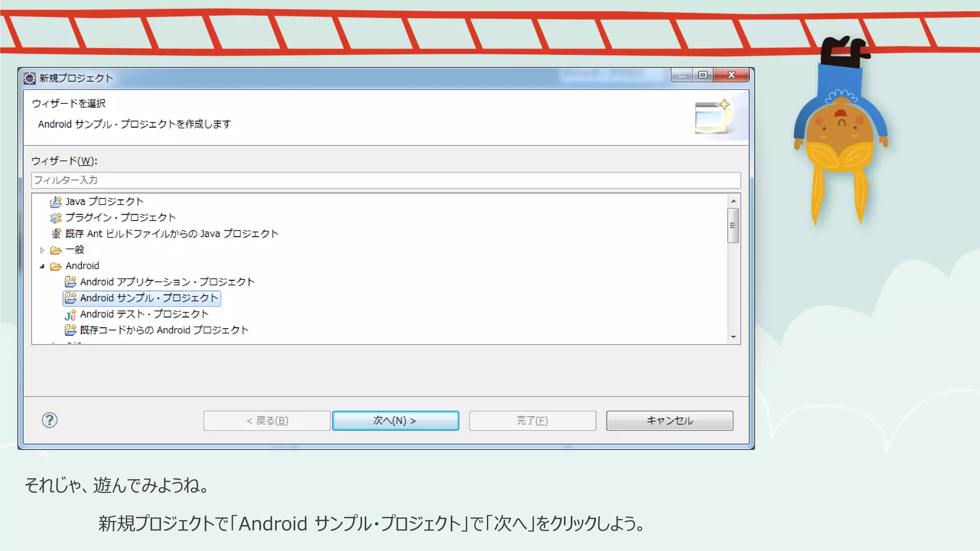Focus the フィルター入力 text field
This screenshot has width=980, height=551.
[386, 180]
